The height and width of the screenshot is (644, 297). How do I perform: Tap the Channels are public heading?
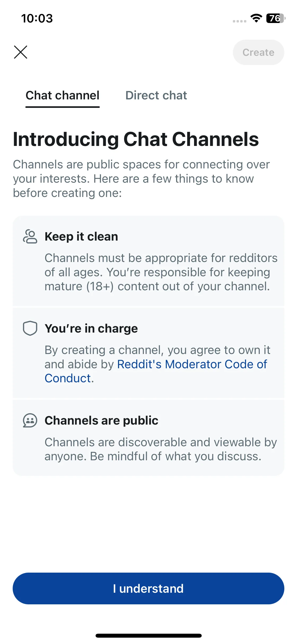101,420
